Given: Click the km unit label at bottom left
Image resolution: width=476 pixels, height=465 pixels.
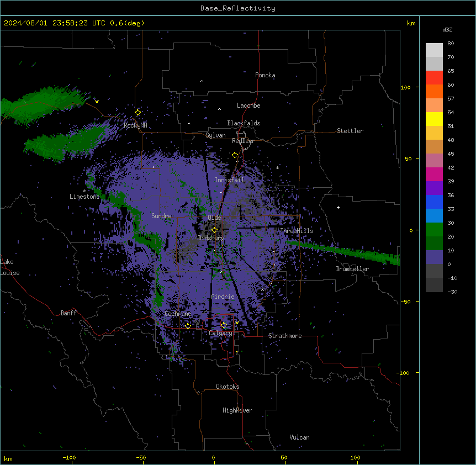Looking at the screenshot, I should [8, 458].
